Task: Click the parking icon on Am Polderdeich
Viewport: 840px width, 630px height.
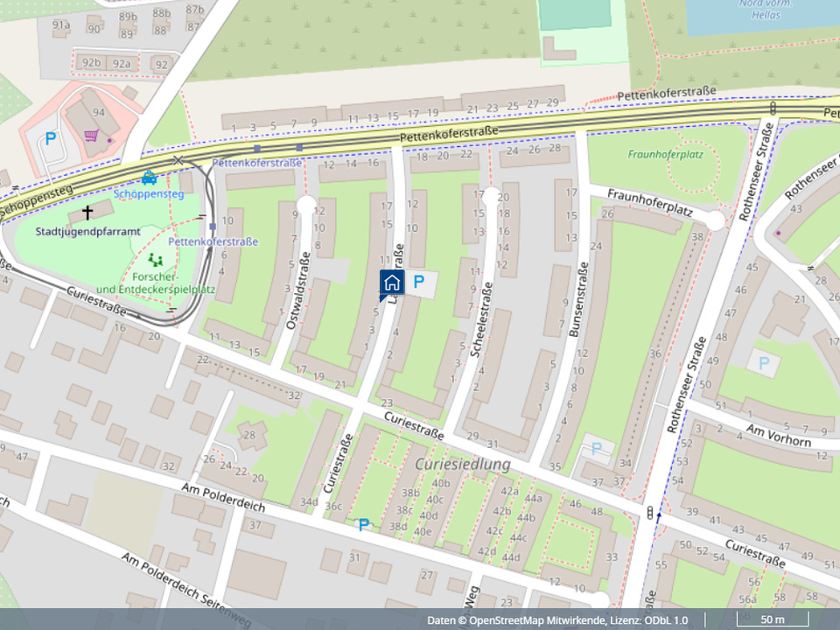Action: point(363,524)
